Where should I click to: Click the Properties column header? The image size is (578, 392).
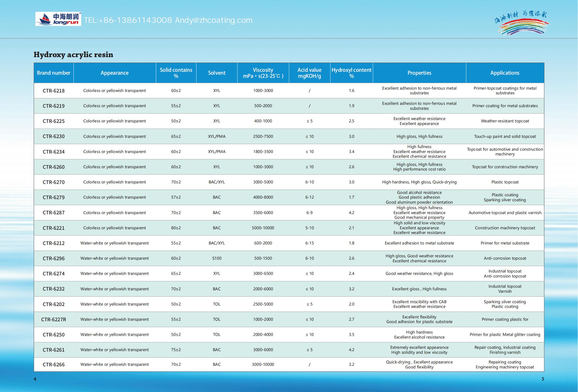(419, 73)
